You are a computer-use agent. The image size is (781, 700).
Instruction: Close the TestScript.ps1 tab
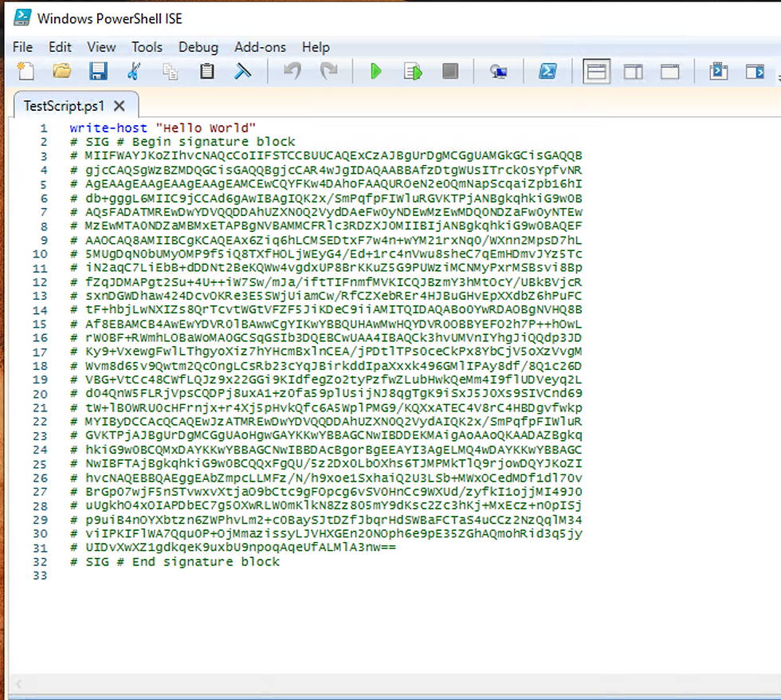tap(119, 105)
